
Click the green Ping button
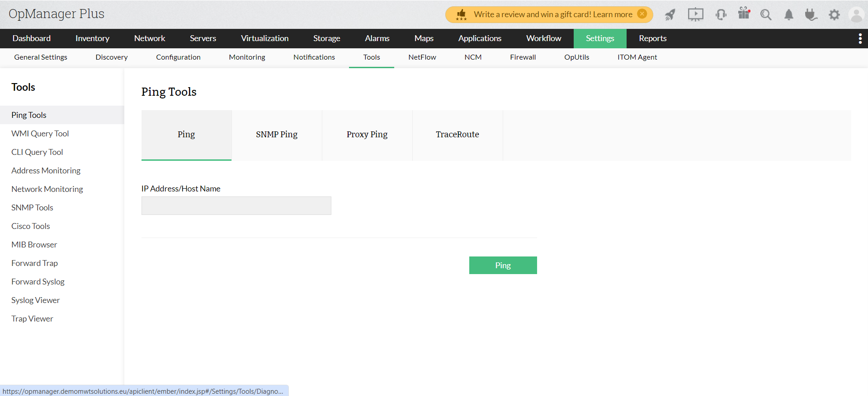tap(503, 266)
